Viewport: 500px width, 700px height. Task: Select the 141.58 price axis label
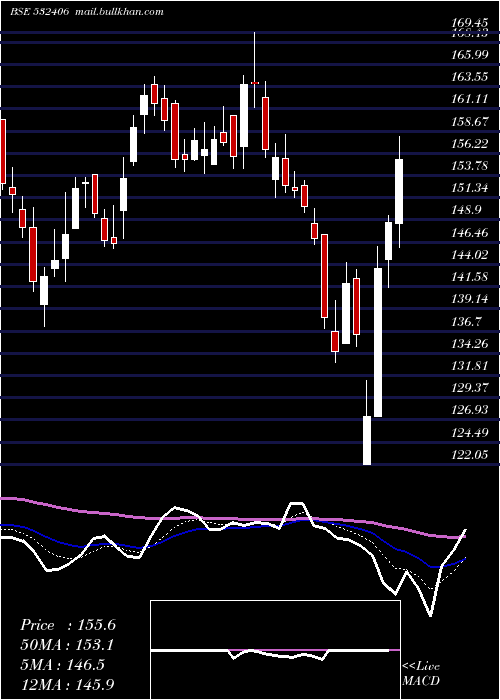point(469,277)
